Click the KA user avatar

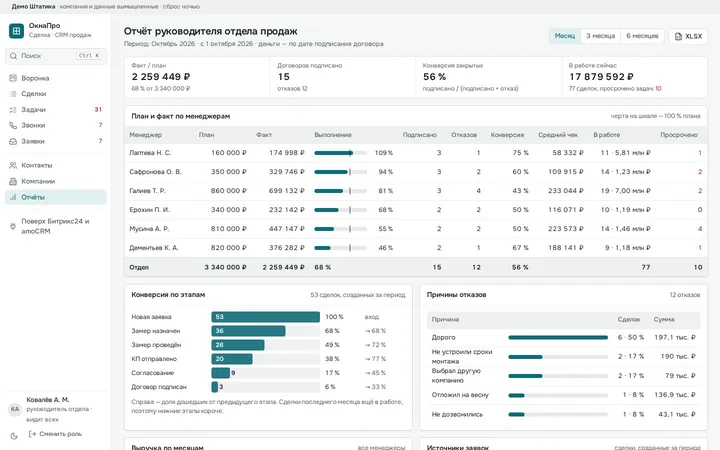point(15,409)
